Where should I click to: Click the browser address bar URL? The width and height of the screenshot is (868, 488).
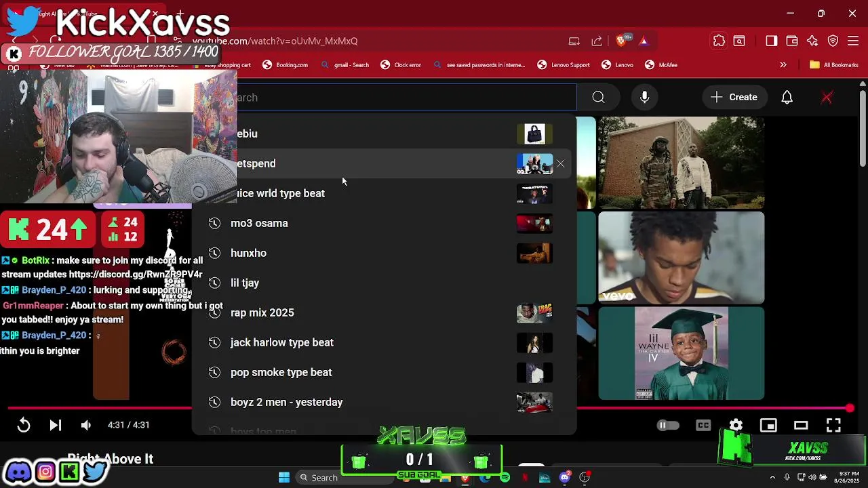[x=275, y=41]
